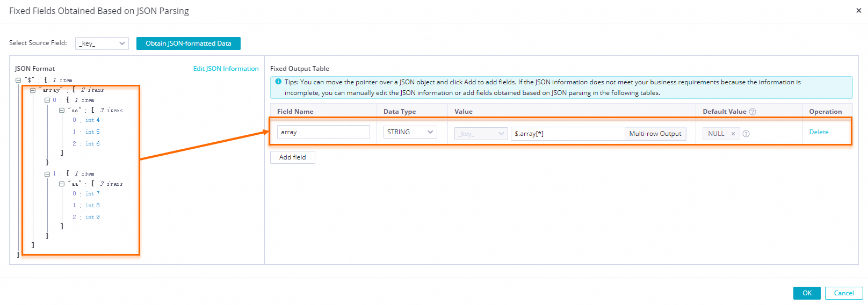The width and height of the screenshot is (868, 305).
Task: Open the Select Source Field dropdown
Action: (x=102, y=43)
